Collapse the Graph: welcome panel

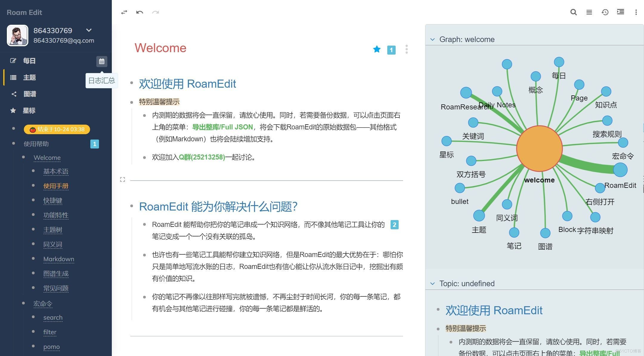coord(433,39)
